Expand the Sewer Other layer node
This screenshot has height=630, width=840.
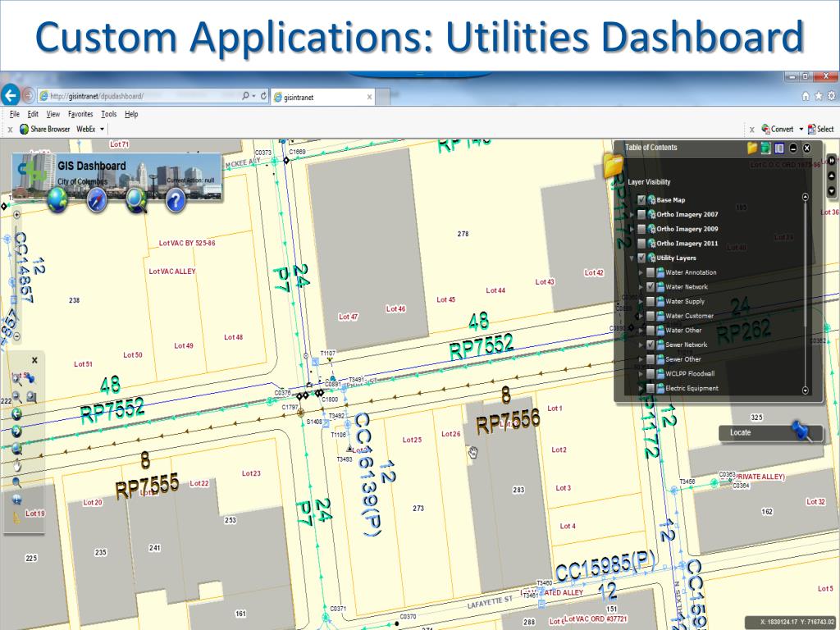[641, 359]
